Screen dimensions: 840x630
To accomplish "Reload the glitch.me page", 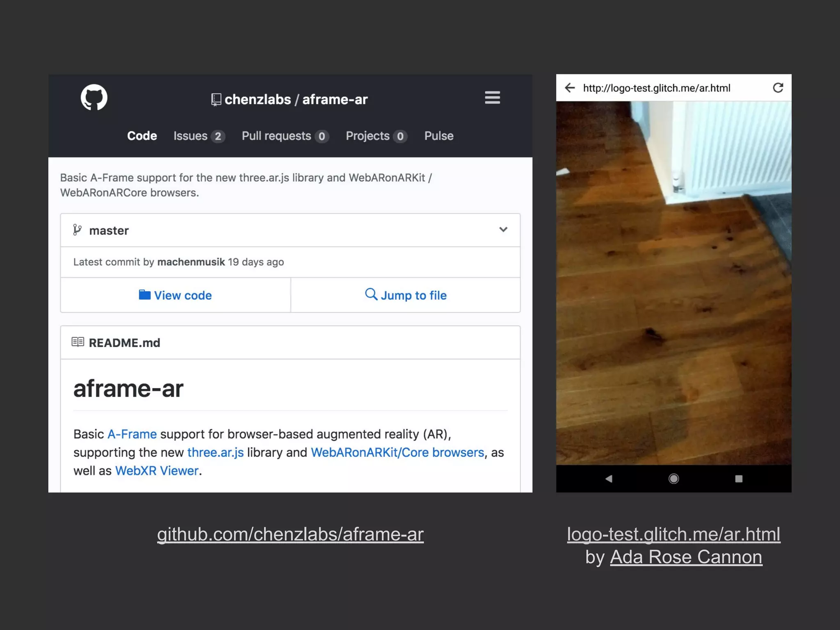I will click(778, 88).
